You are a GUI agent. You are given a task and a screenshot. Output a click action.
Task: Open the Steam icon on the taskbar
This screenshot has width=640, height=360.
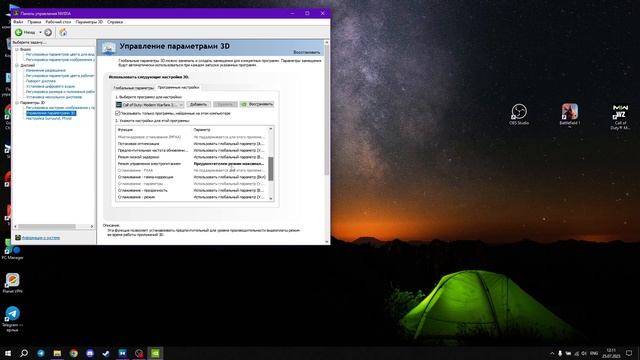106,353
